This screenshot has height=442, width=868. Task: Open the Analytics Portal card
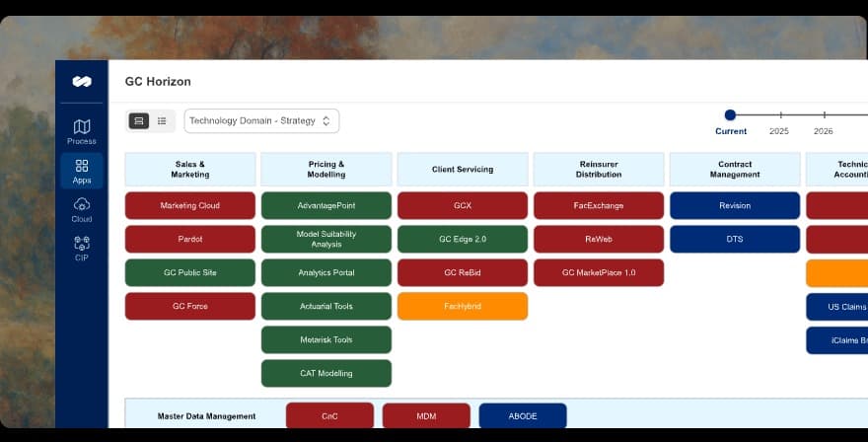[x=326, y=272]
